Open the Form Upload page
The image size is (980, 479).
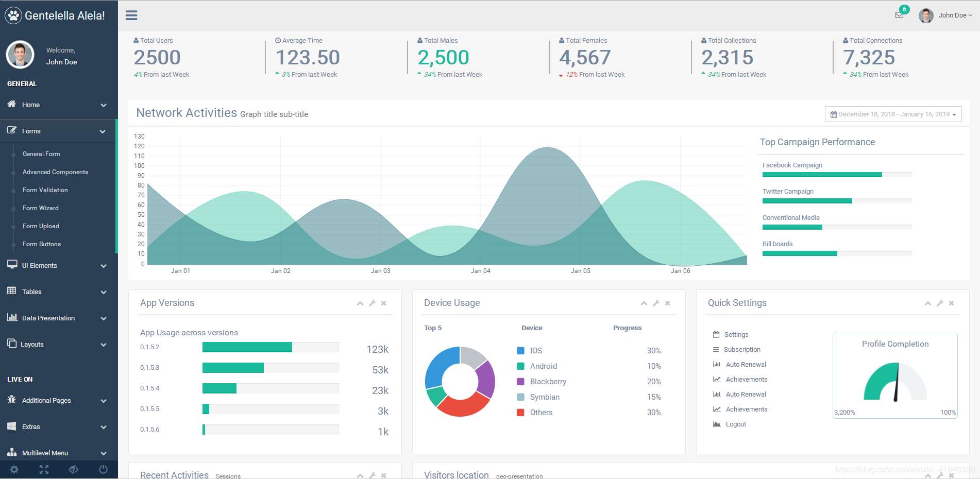(41, 226)
